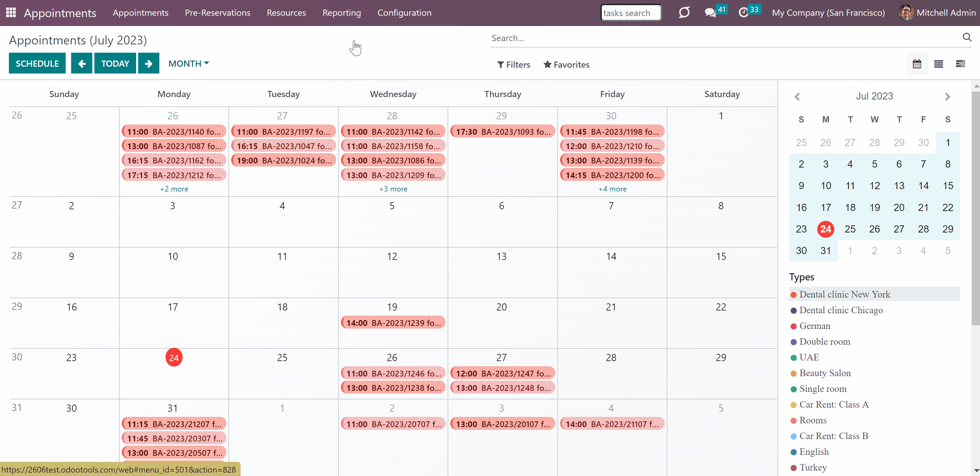980x476 pixels.
Task: Open the Appointments menu
Action: (141, 13)
